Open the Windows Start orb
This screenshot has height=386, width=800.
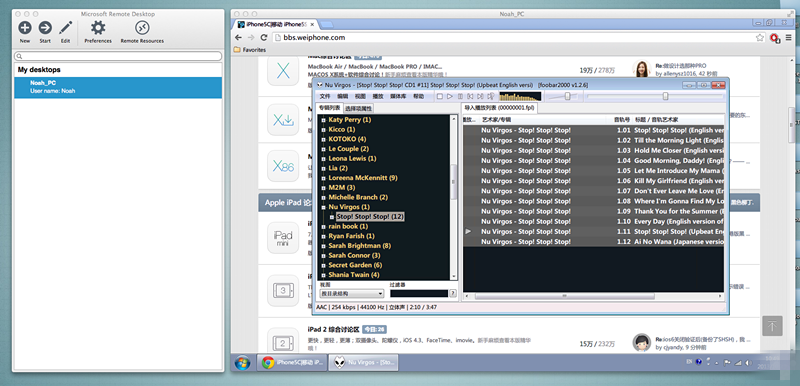(242, 363)
